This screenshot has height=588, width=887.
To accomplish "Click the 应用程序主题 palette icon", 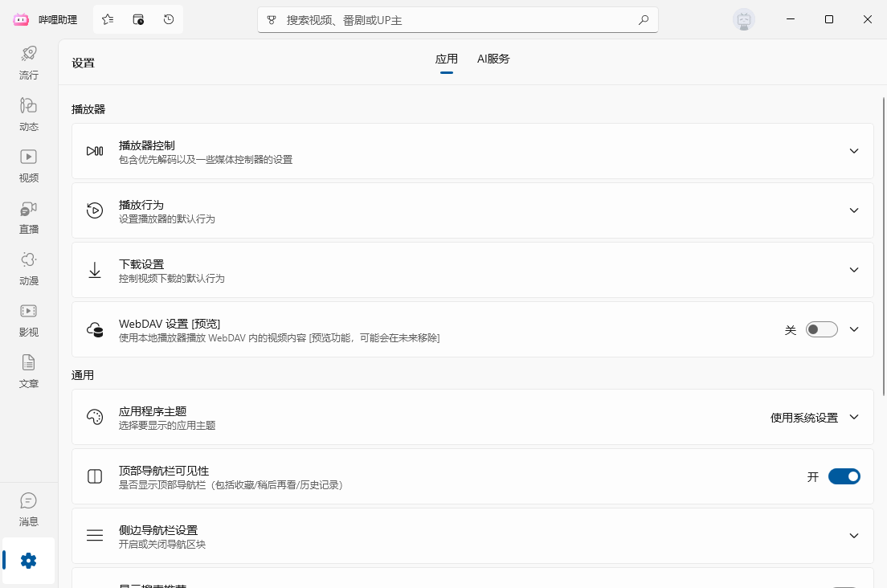I will [x=95, y=417].
